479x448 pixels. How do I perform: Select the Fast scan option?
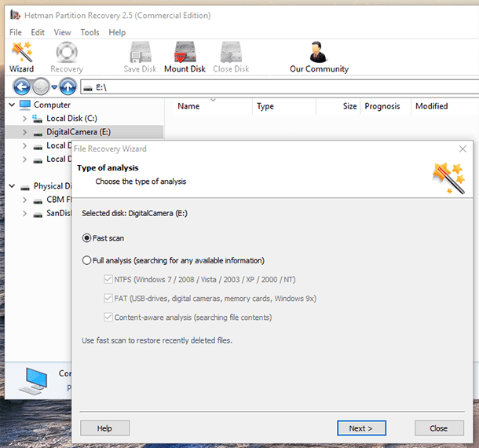tap(86, 238)
